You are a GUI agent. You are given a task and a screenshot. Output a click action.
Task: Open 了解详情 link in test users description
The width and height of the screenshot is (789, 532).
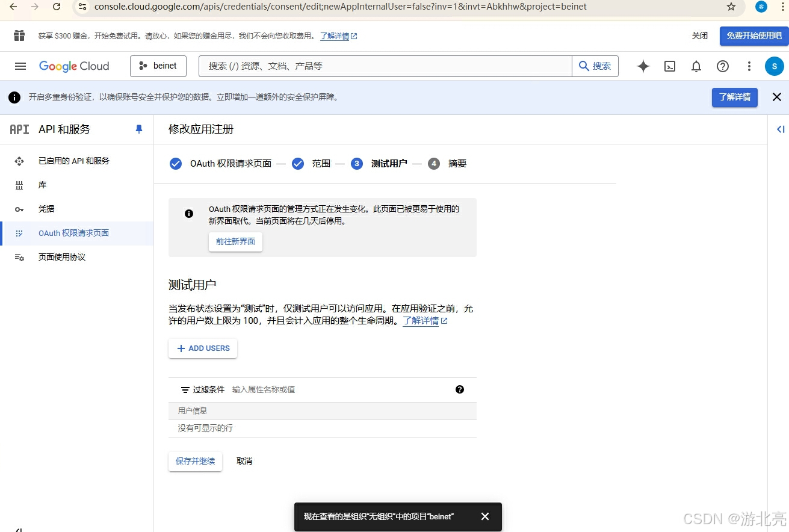(425, 321)
